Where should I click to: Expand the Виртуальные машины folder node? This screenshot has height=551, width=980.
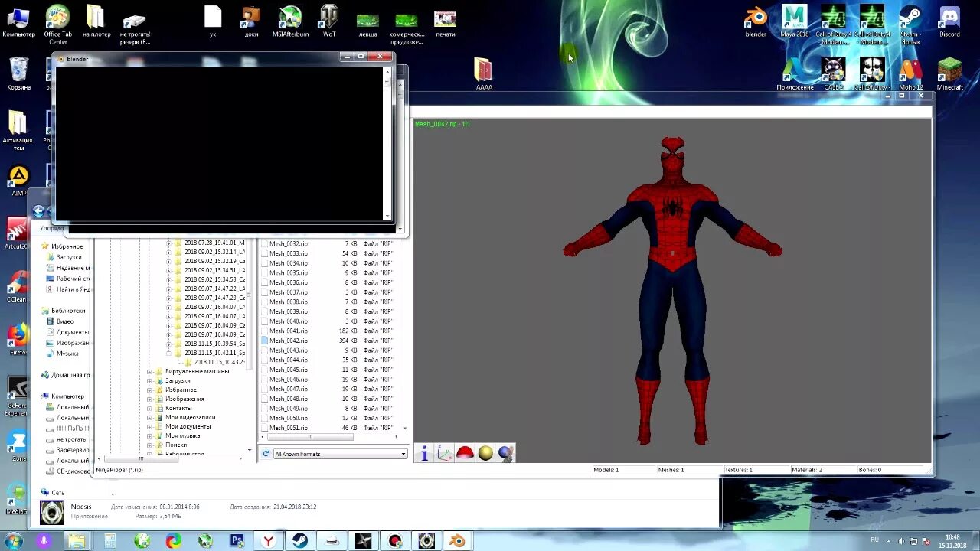[x=149, y=371]
